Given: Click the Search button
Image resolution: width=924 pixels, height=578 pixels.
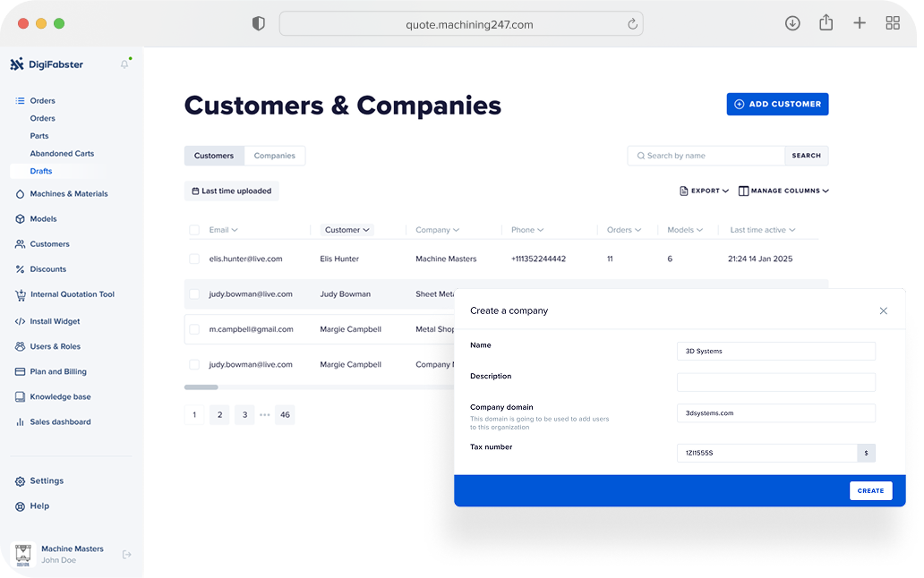Looking at the screenshot, I should [x=806, y=156].
